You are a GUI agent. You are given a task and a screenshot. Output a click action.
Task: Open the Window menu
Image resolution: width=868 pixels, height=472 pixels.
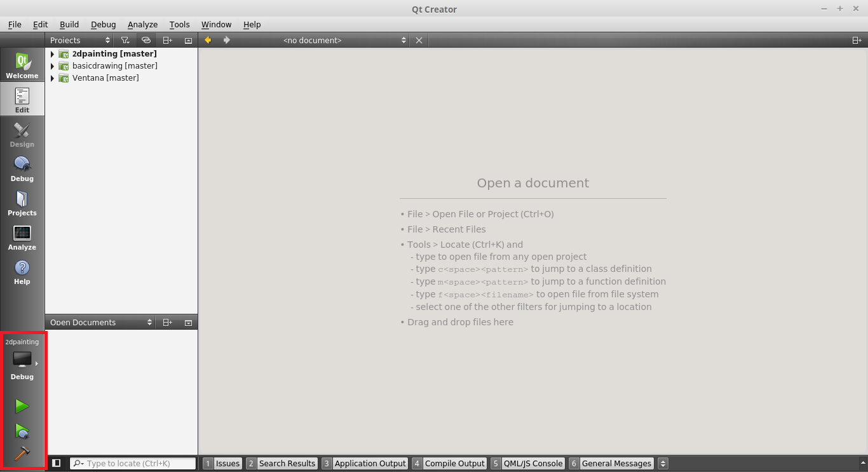(216, 24)
